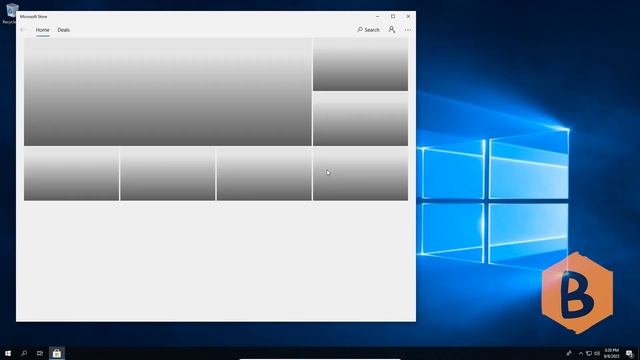Close the Microsoft Store window
Image resolution: width=640 pixels, height=360 pixels.
408,16
